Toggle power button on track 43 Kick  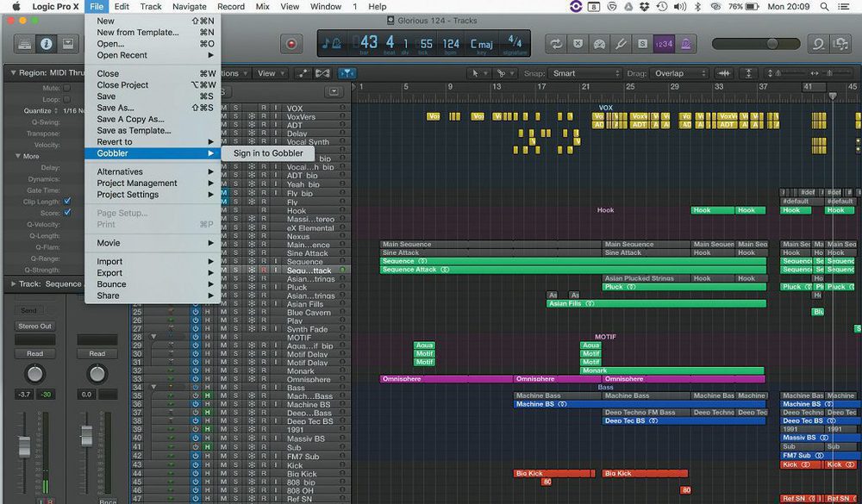[x=195, y=465]
